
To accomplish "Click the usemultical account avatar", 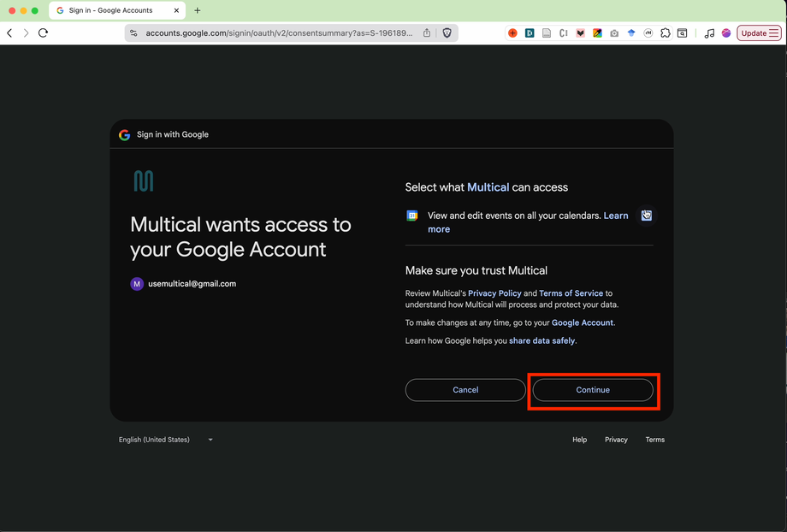I will [137, 283].
